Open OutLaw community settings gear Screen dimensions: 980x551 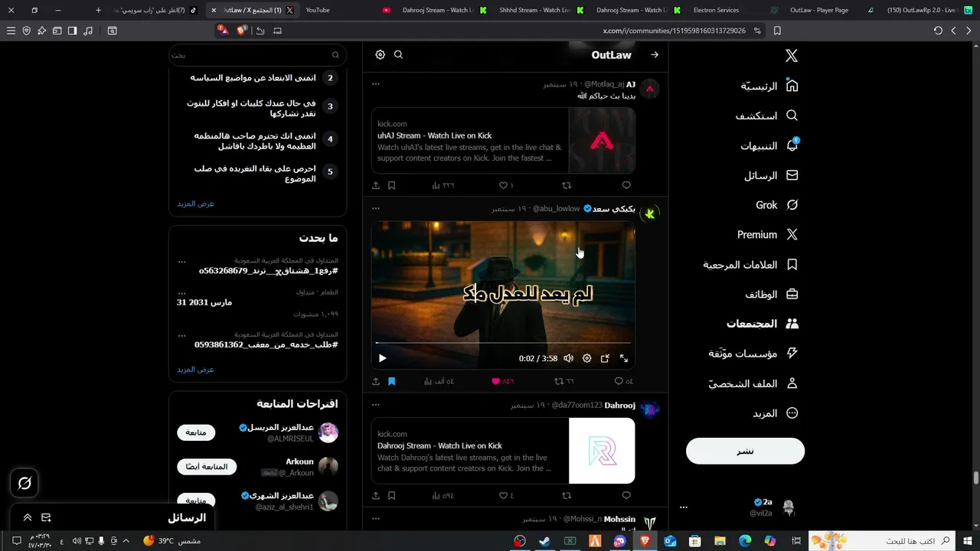[x=381, y=54]
